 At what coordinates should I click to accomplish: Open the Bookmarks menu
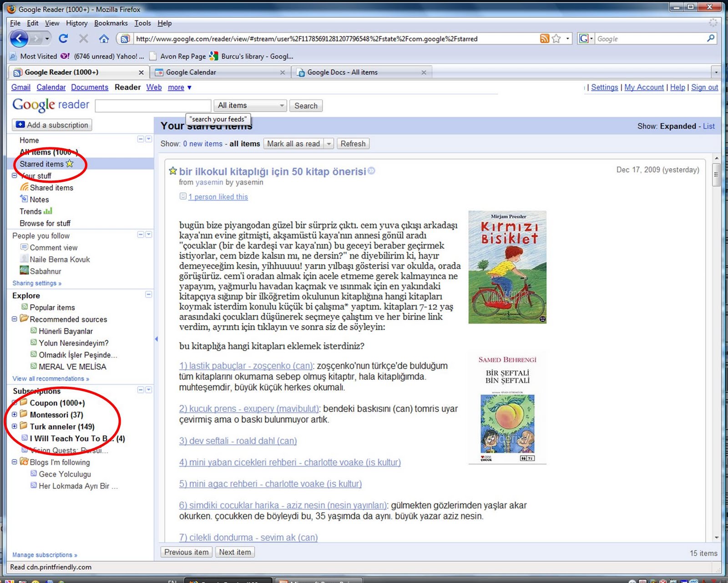click(111, 23)
